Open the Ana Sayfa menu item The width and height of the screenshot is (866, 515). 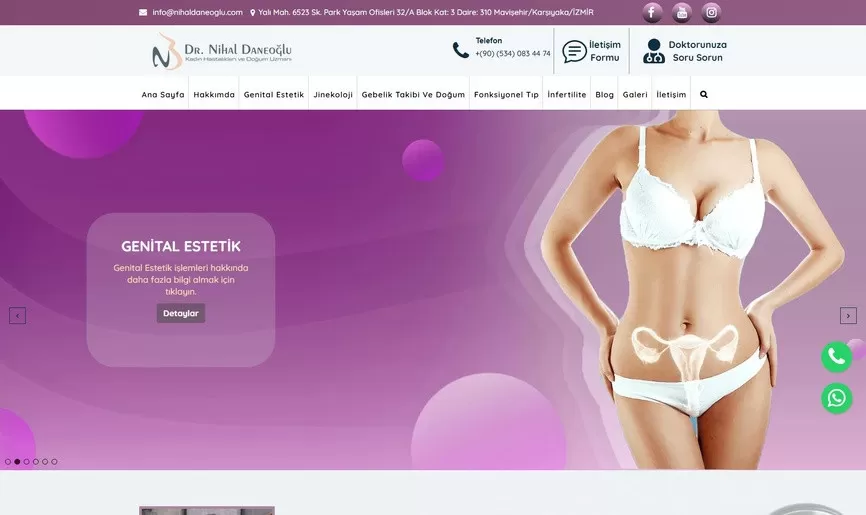163,94
